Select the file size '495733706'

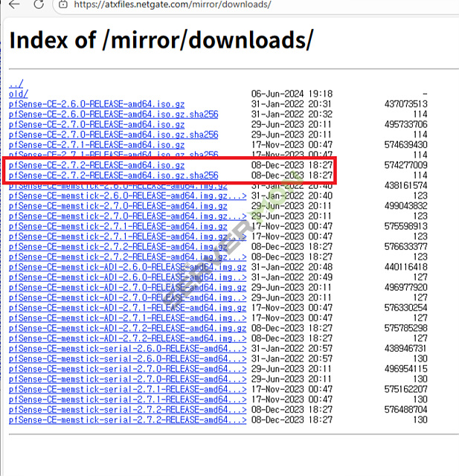406,124
